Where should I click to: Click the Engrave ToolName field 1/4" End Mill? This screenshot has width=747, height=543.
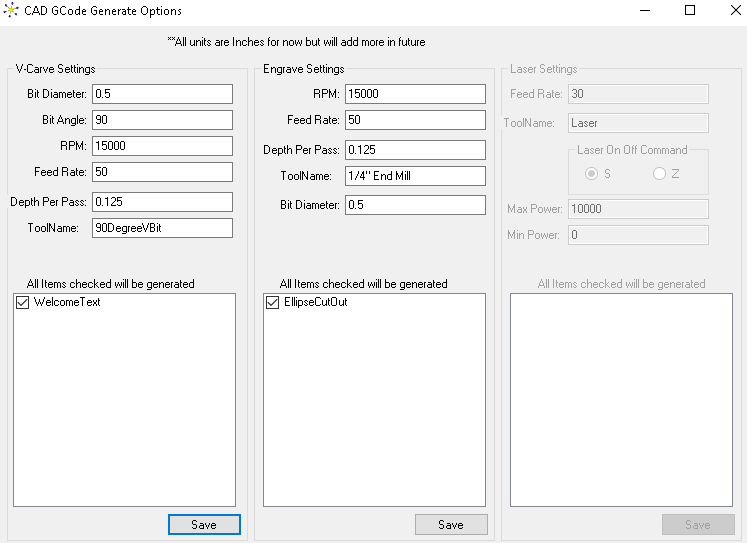tap(415, 176)
